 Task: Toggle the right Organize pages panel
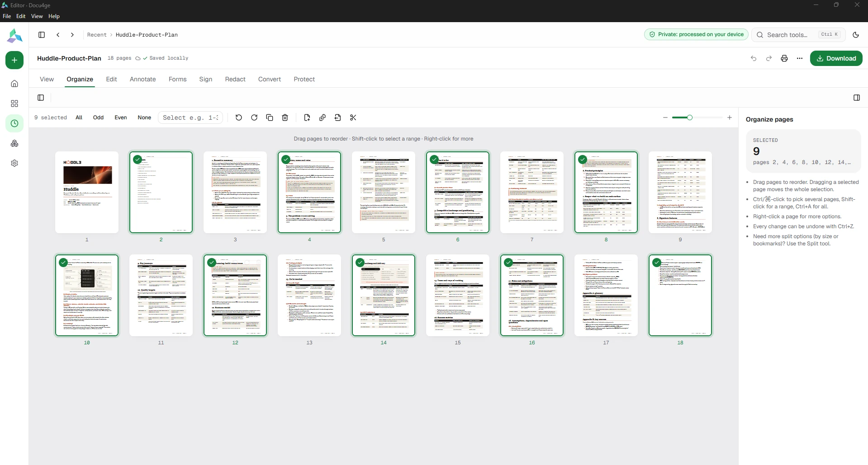pos(857,98)
